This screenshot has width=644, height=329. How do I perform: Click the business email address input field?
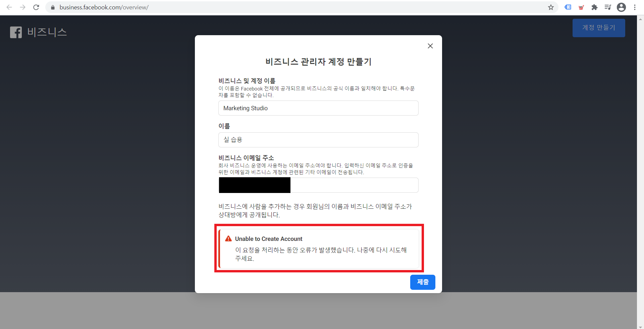pyautogui.click(x=318, y=185)
